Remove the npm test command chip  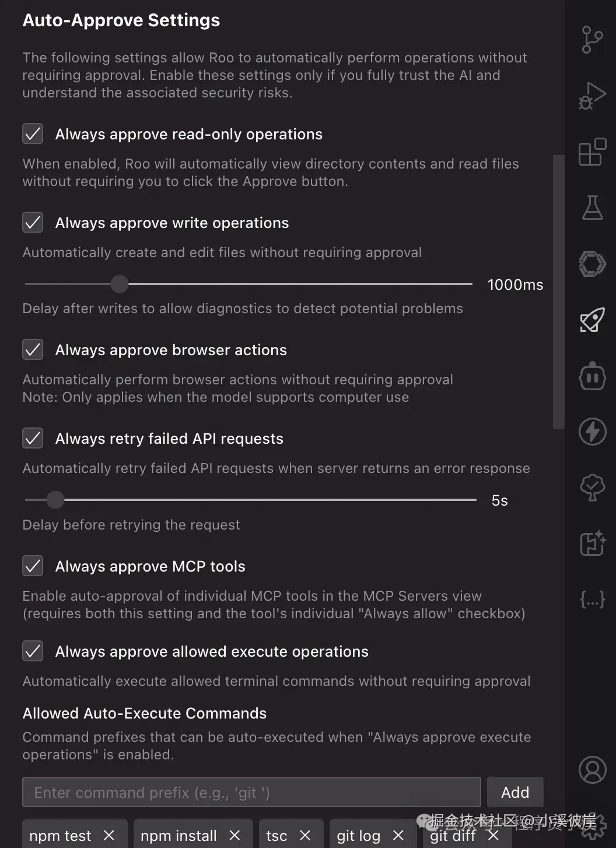pos(108,835)
